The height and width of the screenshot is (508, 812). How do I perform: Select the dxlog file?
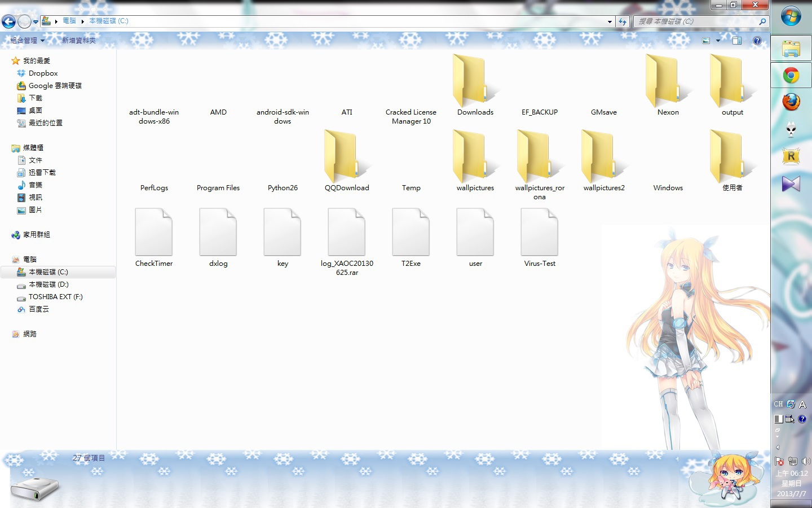[x=218, y=237]
